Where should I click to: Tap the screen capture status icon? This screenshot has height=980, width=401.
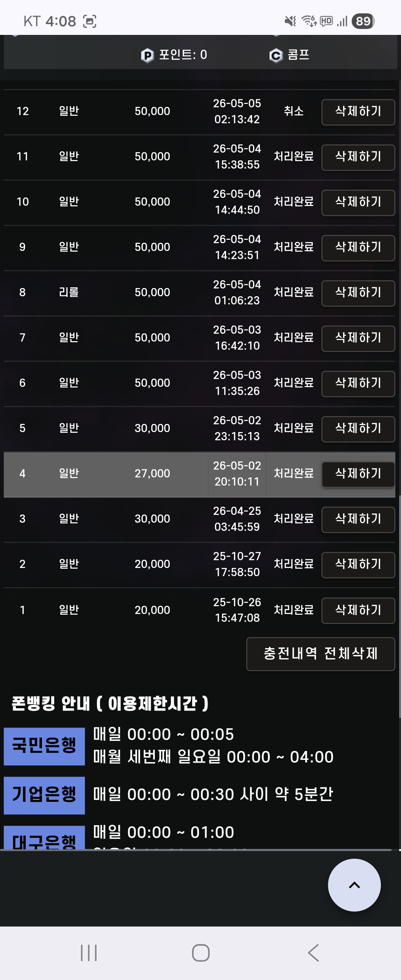tap(89, 21)
